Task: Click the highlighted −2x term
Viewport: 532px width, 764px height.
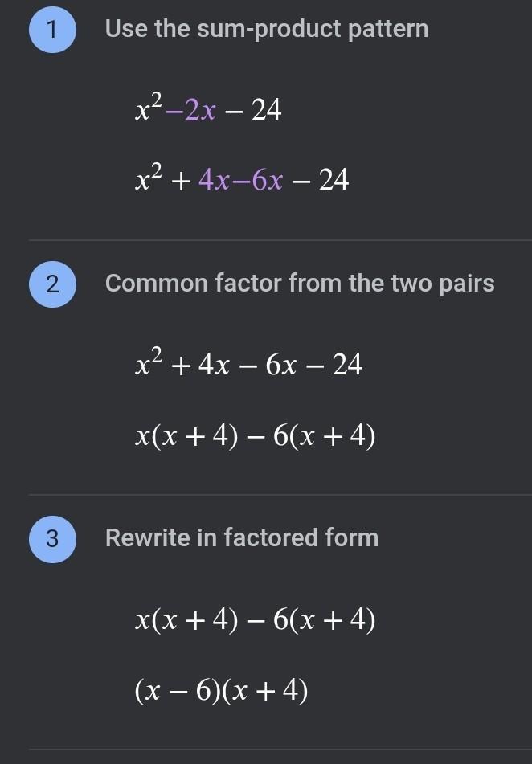Action: [190, 111]
